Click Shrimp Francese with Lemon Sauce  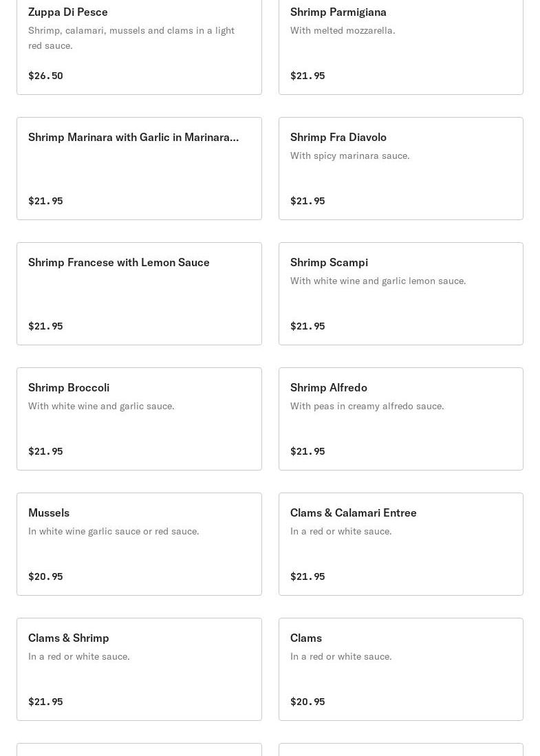[x=139, y=294]
